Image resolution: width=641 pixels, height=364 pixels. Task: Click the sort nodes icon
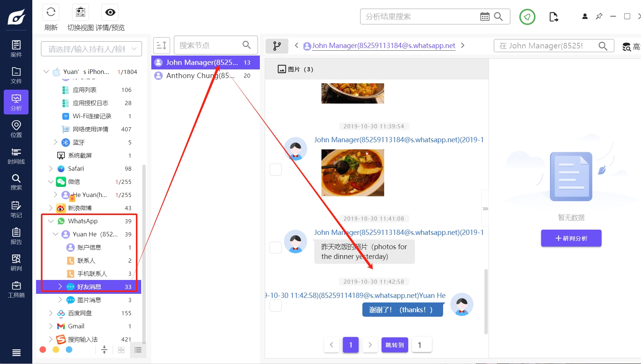[x=161, y=45]
